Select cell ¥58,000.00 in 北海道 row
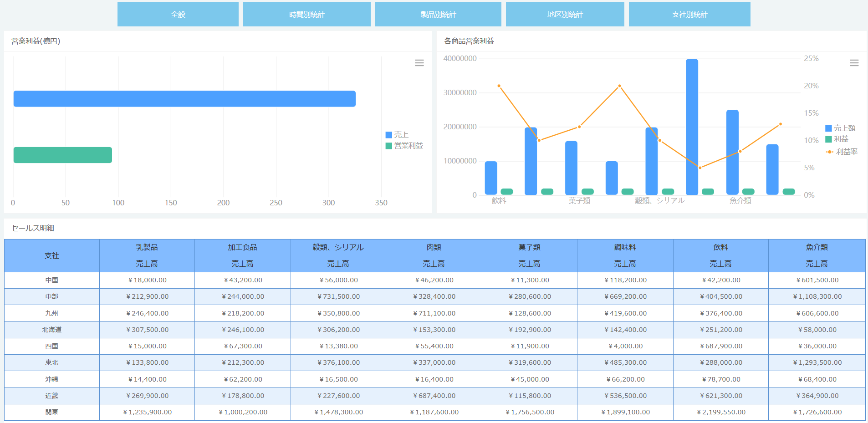Viewport: 868px width, 423px height. (x=817, y=330)
